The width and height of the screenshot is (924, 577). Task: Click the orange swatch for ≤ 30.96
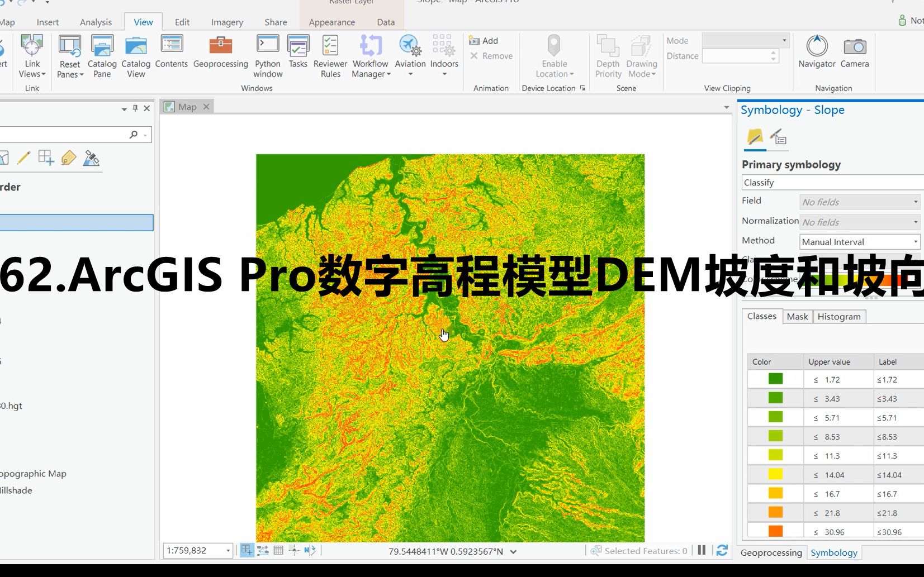tap(775, 531)
